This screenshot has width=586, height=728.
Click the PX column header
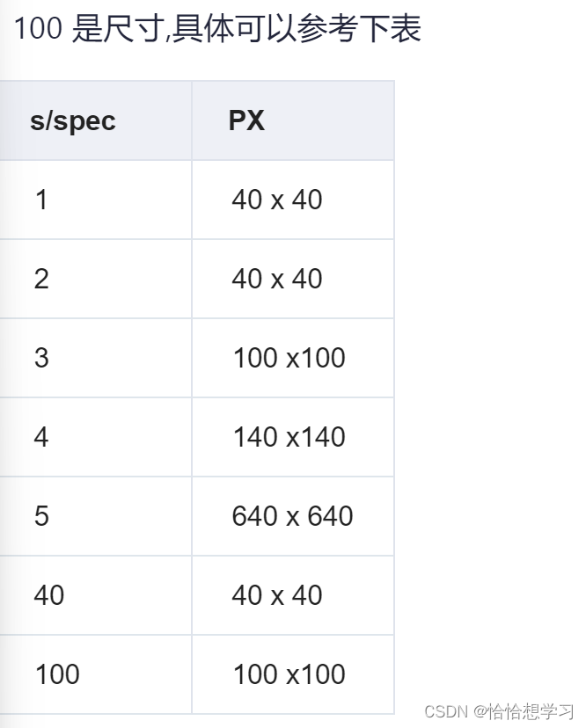coord(293,120)
